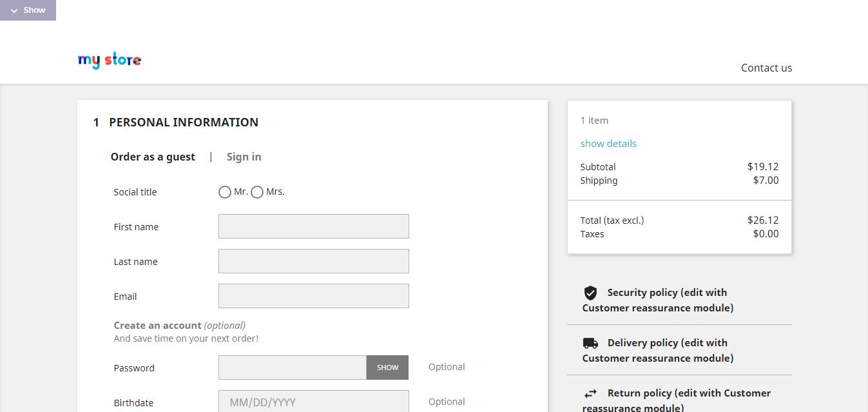Click the First name label
The width and height of the screenshot is (868, 412).
[136, 227]
